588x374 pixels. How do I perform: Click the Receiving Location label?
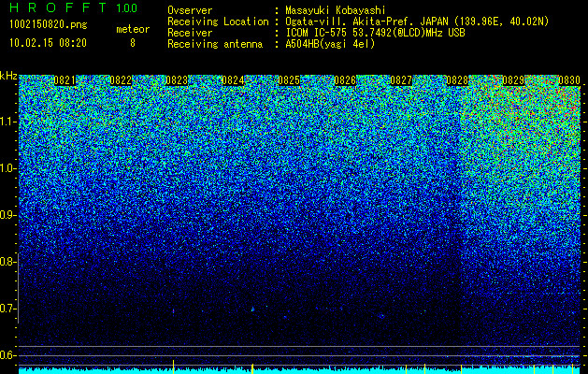(218, 22)
